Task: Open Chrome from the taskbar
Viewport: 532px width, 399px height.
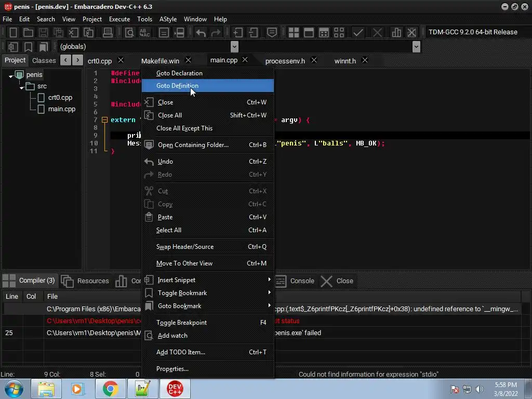Action: pyautogui.click(x=110, y=389)
